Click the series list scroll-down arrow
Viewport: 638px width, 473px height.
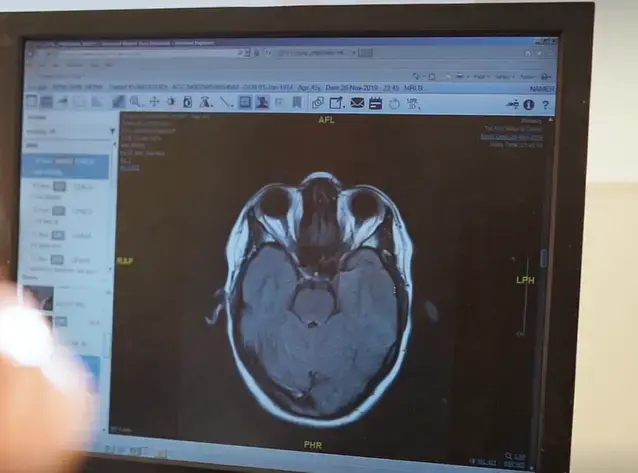click(110, 269)
